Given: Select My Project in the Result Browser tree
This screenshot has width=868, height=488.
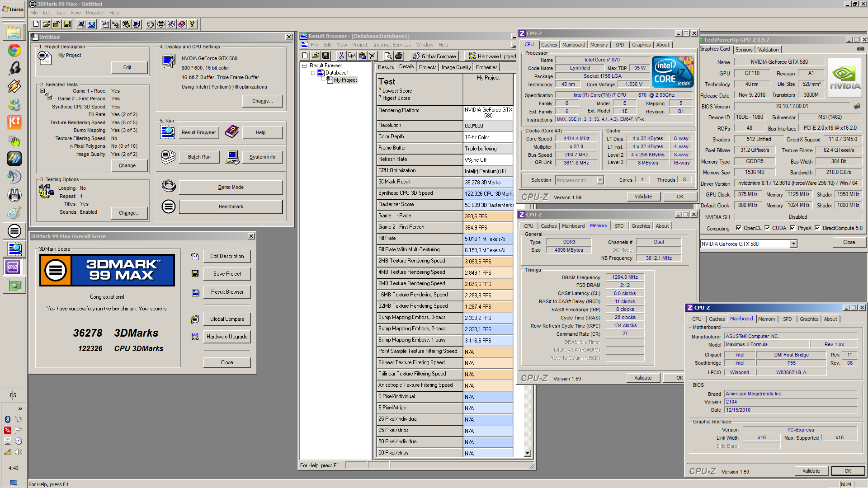Looking at the screenshot, I should [x=345, y=80].
